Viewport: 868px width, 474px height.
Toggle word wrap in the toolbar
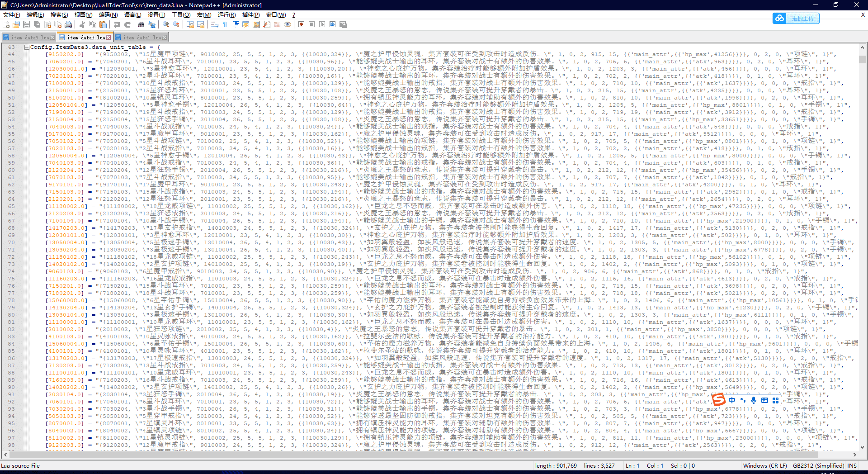pyautogui.click(x=215, y=24)
